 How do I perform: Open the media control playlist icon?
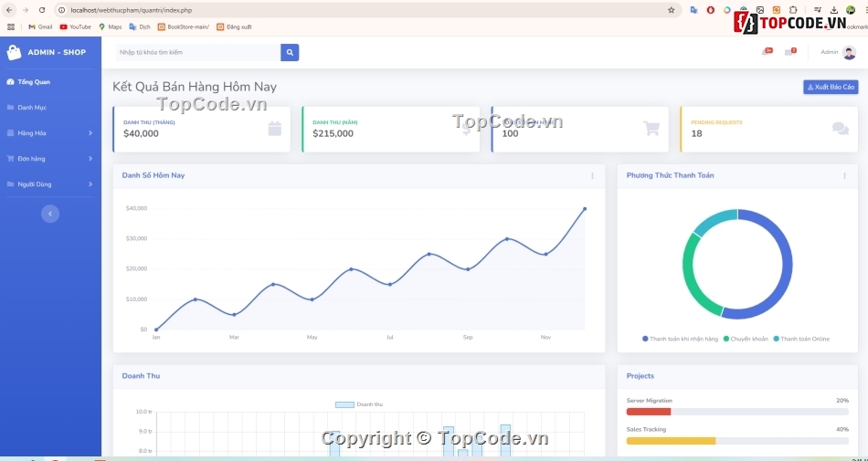click(x=818, y=10)
